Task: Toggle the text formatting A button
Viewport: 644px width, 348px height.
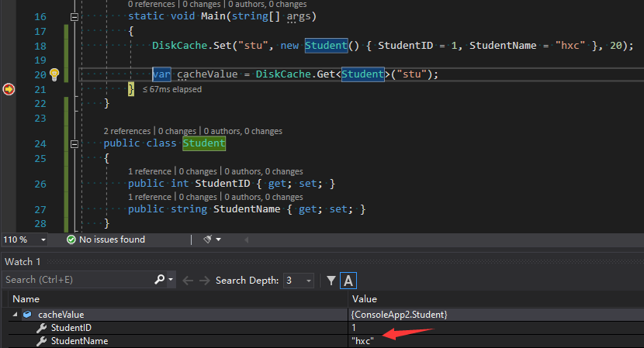Action: pos(348,281)
